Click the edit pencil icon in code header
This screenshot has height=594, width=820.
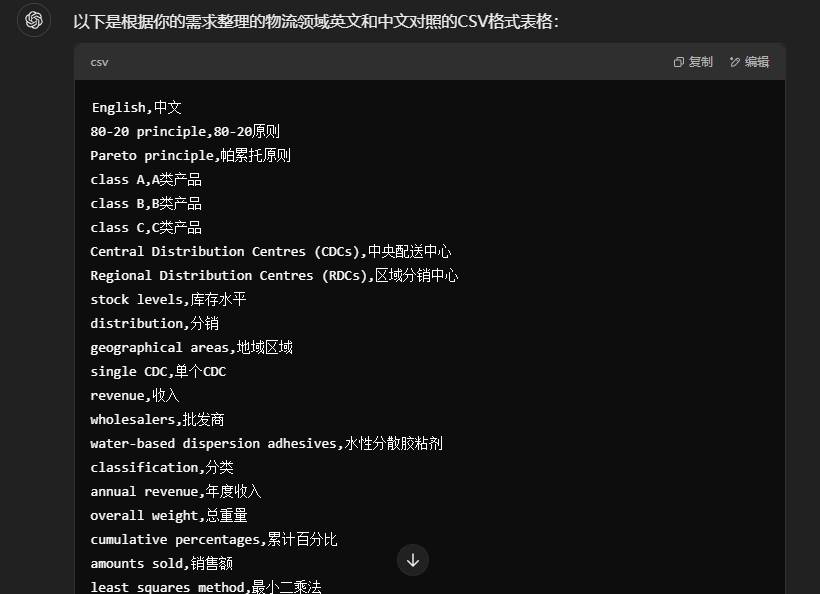point(735,62)
